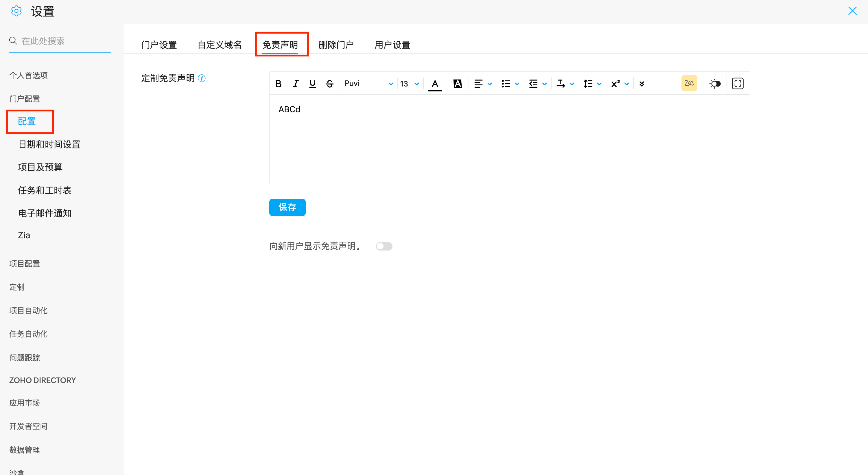868x475 pixels.
Task: Expand the editor to fullscreen
Action: 738,83
